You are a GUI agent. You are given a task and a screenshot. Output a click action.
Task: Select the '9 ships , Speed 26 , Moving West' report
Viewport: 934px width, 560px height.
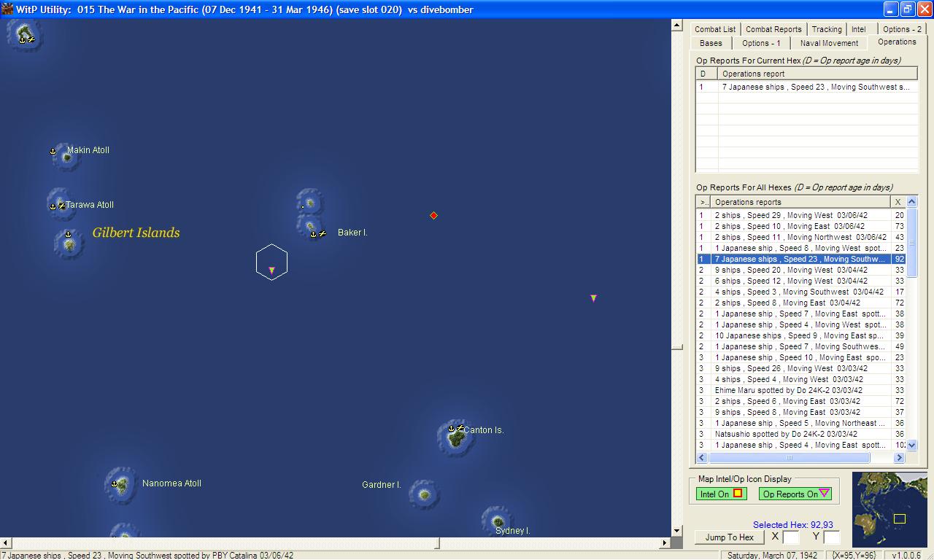[800, 368]
